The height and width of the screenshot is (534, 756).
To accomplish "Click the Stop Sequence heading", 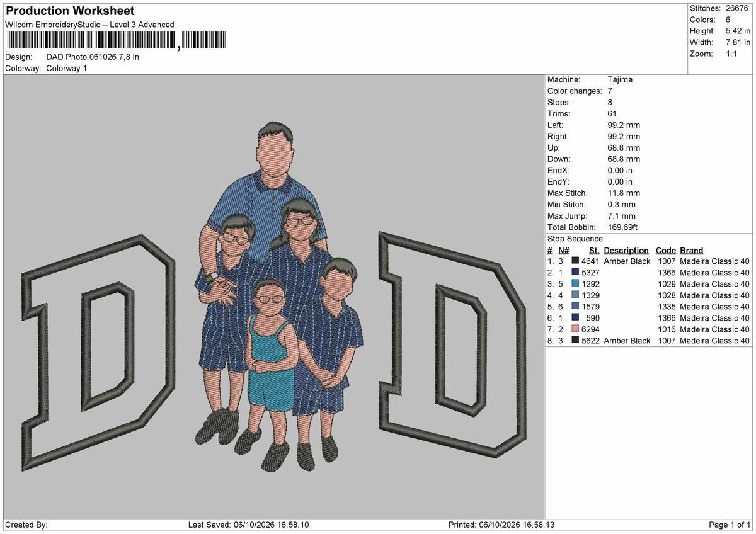I will pyautogui.click(x=576, y=239).
